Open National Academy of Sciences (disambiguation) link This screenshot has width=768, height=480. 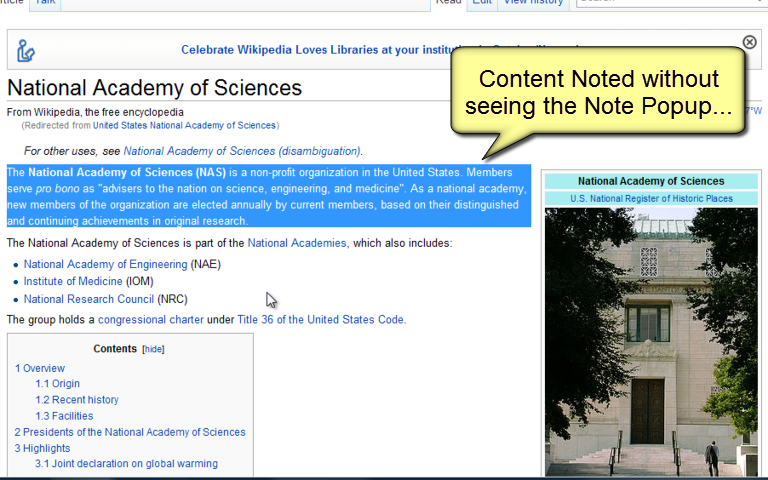pos(242,151)
